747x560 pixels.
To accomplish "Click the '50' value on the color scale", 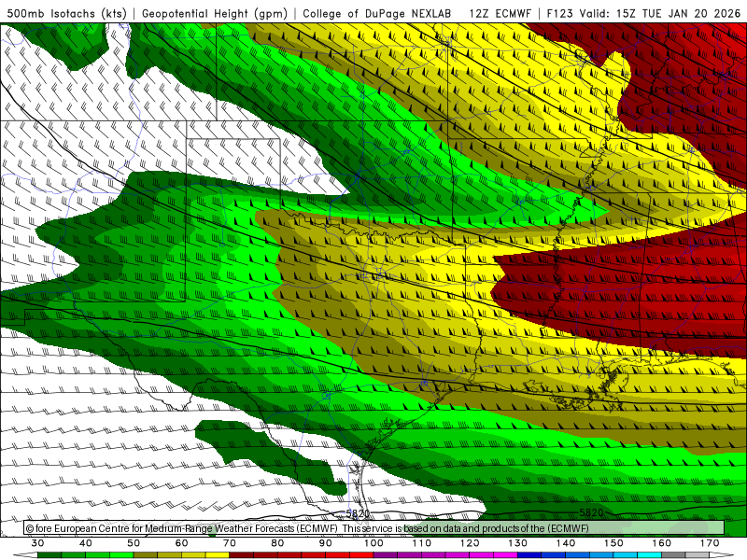I will 134,543.
